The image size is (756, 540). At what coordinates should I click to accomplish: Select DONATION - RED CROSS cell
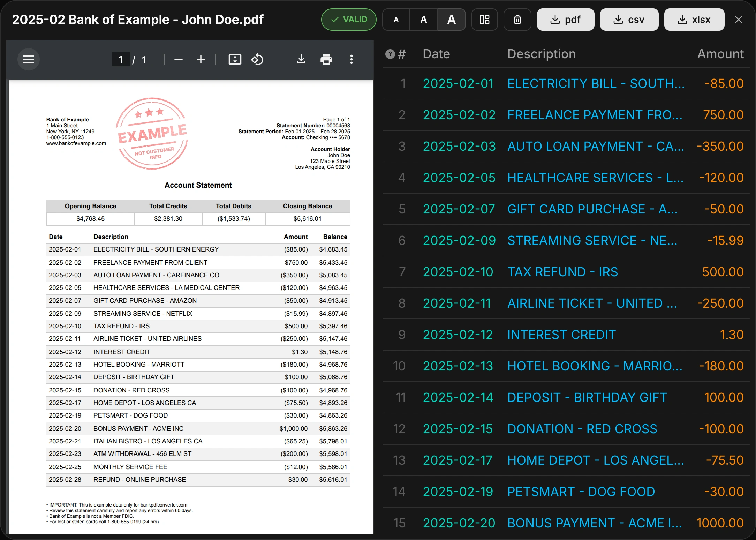(x=582, y=429)
